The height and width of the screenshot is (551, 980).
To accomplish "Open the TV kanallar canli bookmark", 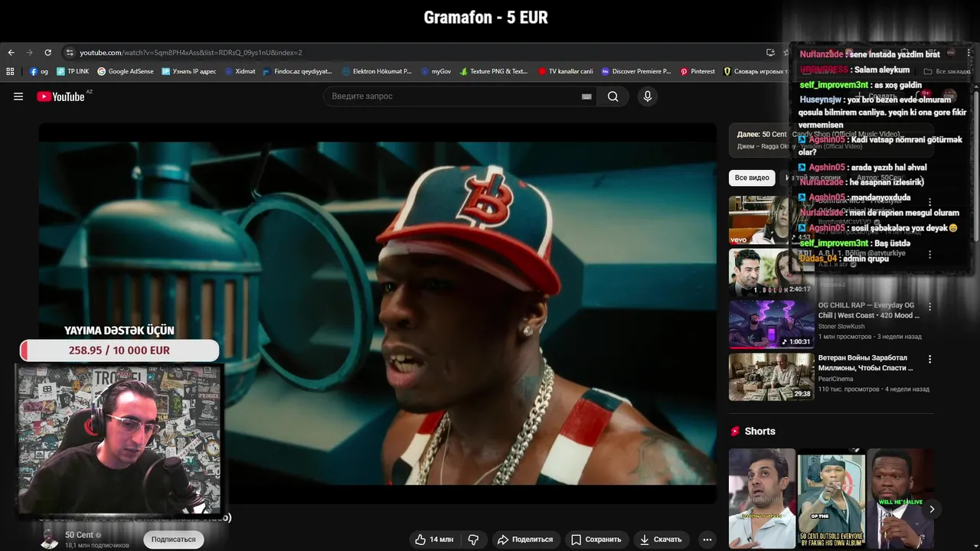I will [565, 71].
